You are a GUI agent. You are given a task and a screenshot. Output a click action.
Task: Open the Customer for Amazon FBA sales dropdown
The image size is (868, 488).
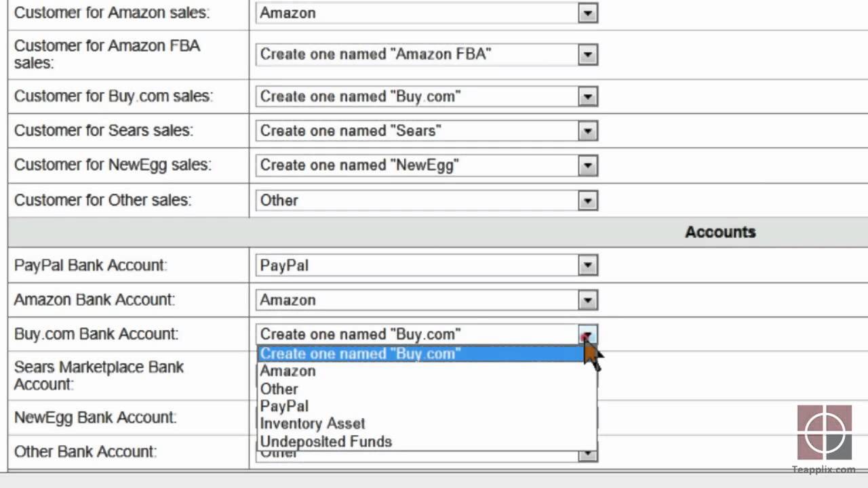coord(426,54)
